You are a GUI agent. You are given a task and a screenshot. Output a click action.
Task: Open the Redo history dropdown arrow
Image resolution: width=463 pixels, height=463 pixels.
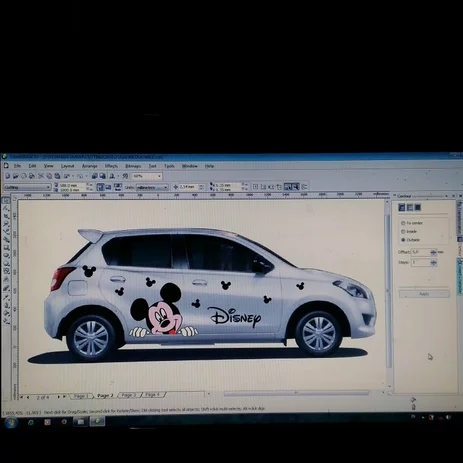point(86,176)
